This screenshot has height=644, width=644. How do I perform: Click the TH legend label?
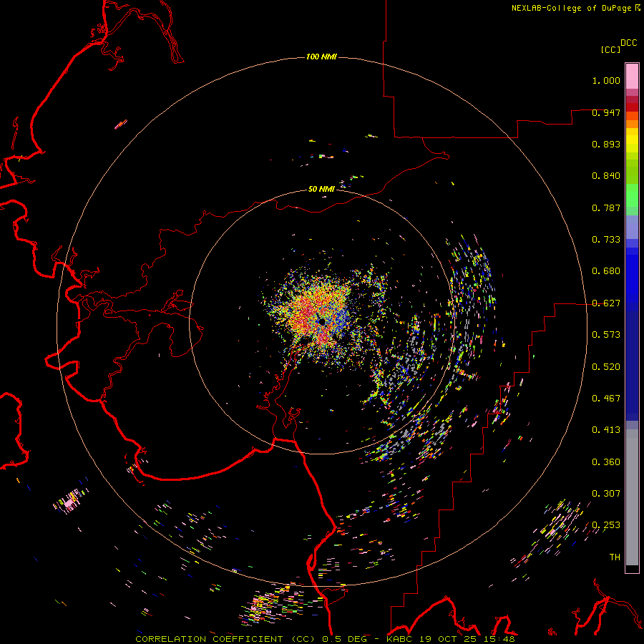tap(615, 557)
